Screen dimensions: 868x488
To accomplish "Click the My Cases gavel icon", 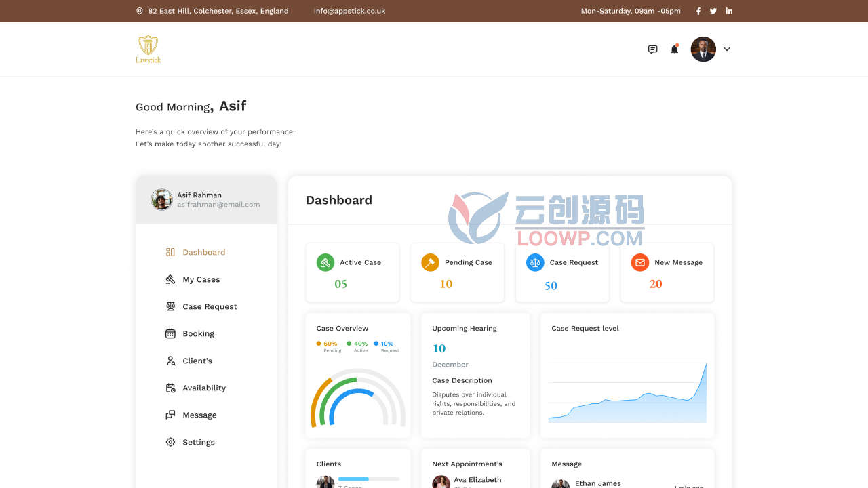I will pyautogui.click(x=170, y=279).
